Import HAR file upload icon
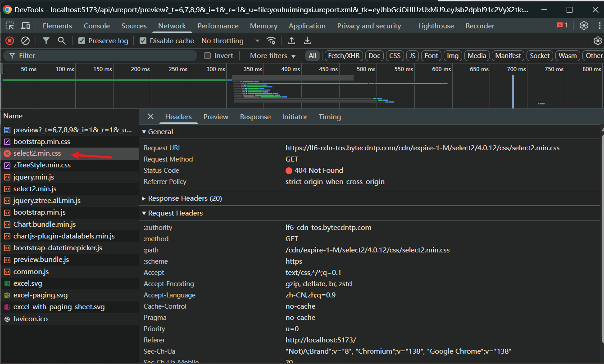The height and width of the screenshot is (364, 604). (291, 40)
